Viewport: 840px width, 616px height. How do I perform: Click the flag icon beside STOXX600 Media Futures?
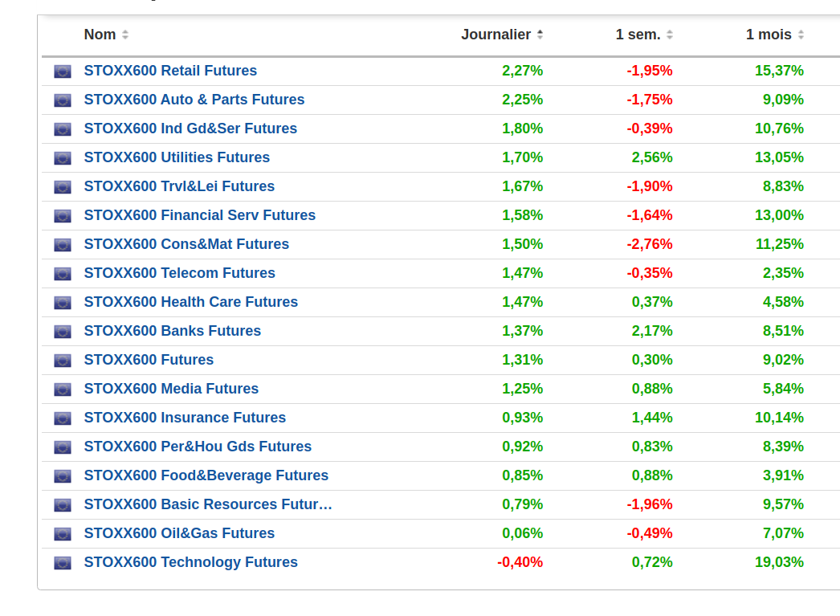pyautogui.click(x=63, y=390)
